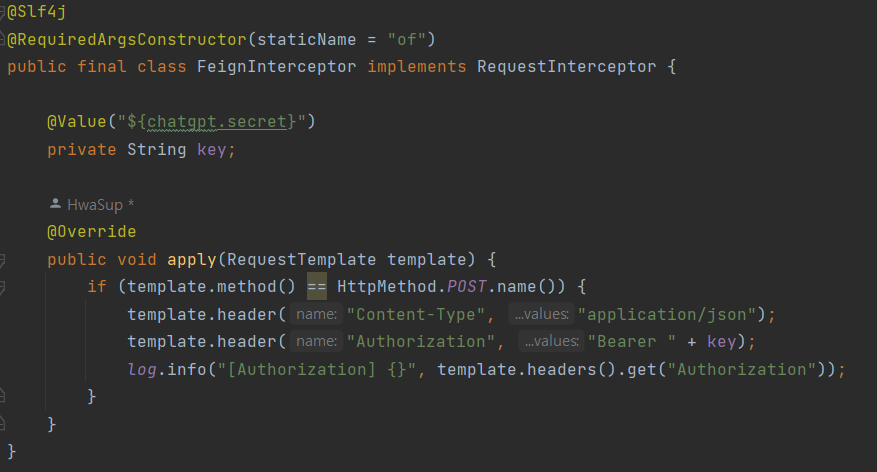Viewport: 877px width, 472px height.
Task: Click the if keyword
Action: pyautogui.click(x=97, y=286)
